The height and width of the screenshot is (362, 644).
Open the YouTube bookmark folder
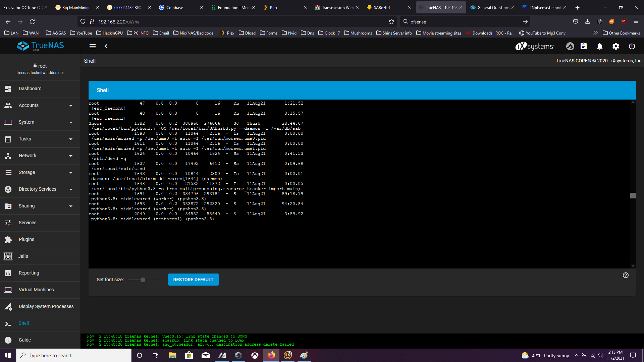[81, 33]
